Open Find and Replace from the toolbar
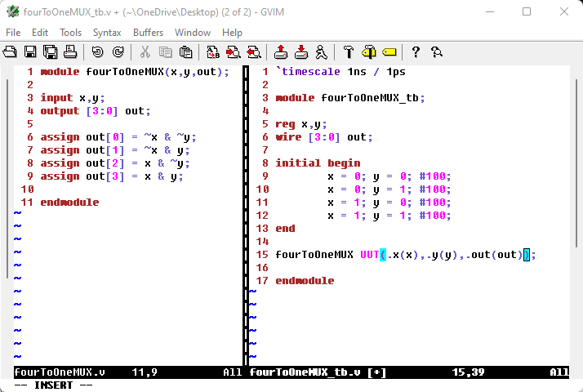The height and width of the screenshot is (392, 583). (212, 52)
